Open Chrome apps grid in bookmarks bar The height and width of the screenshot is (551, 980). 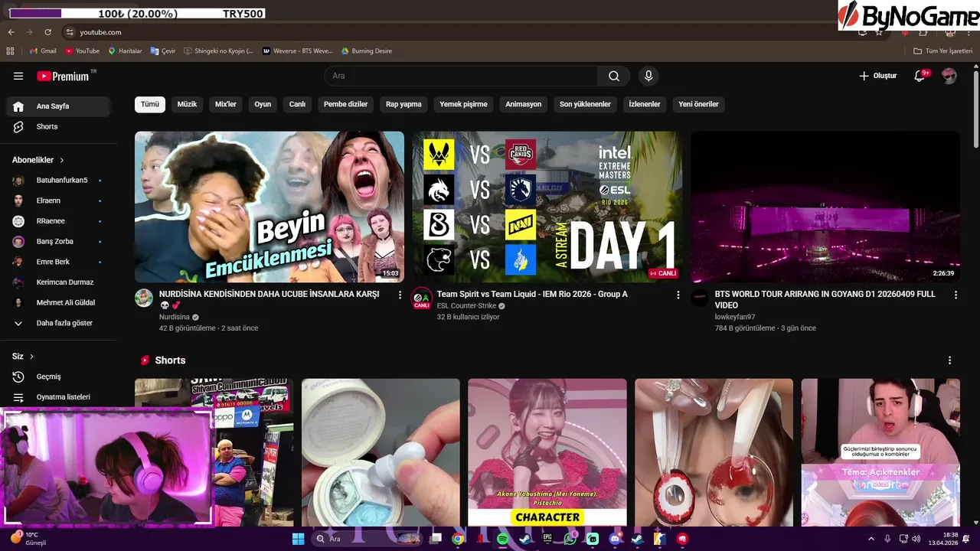11,51
